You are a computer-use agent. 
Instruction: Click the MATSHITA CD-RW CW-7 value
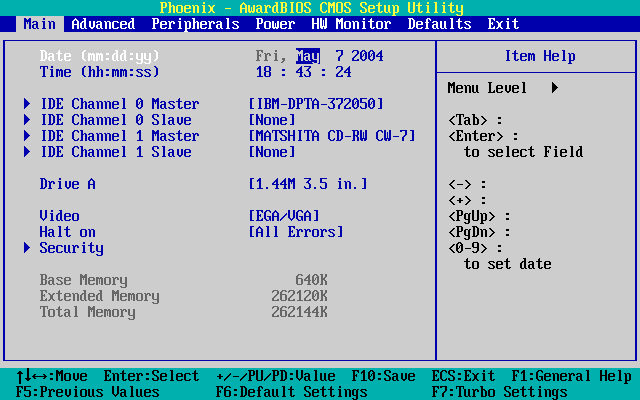click(332, 136)
